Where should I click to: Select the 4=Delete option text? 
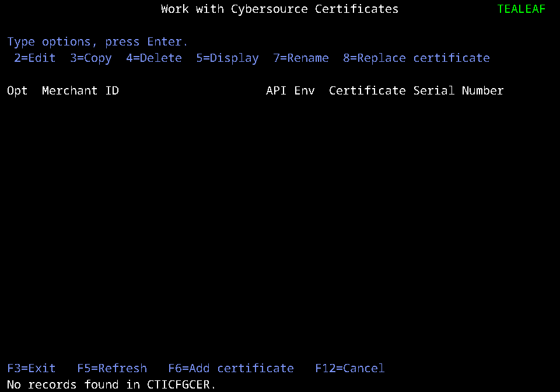pos(154,58)
